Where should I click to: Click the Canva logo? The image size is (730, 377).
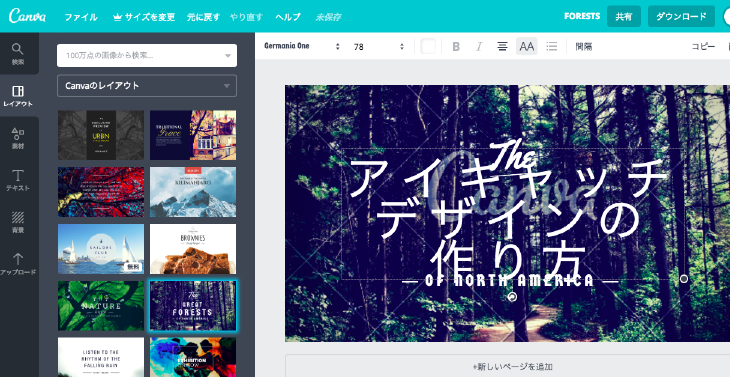click(x=27, y=17)
